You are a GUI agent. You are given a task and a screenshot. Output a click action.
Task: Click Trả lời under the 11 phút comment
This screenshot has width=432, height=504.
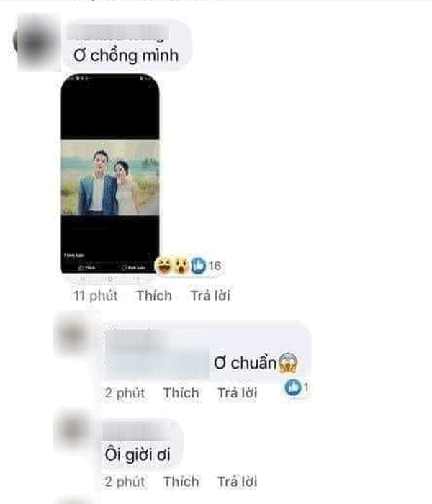210,296
